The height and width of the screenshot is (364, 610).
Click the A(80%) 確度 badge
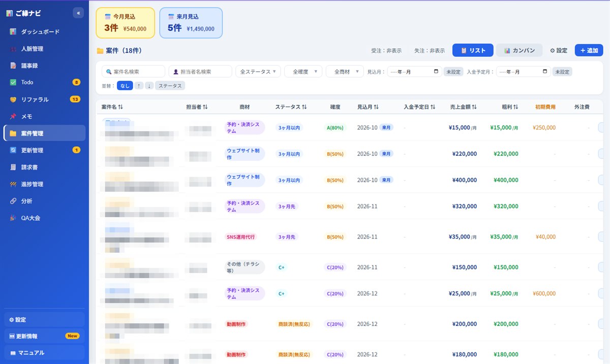pyautogui.click(x=334, y=127)
